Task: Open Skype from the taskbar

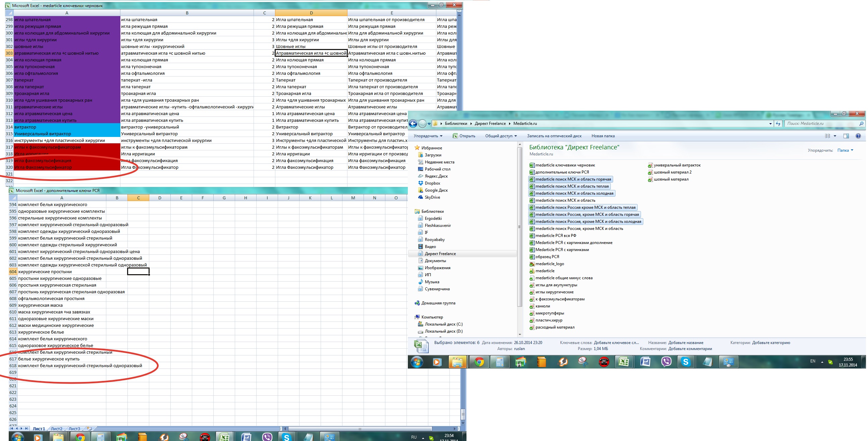Action: (x=686, y=362)
